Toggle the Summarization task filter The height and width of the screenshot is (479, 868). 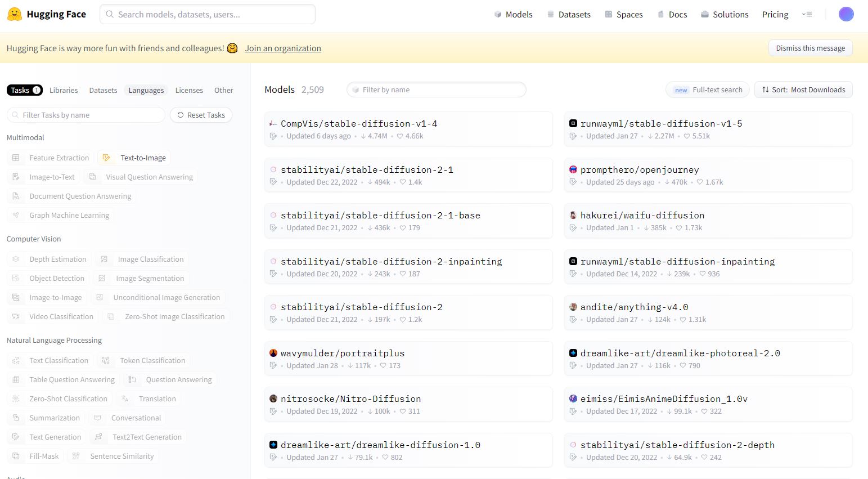(x=46, y=418)
